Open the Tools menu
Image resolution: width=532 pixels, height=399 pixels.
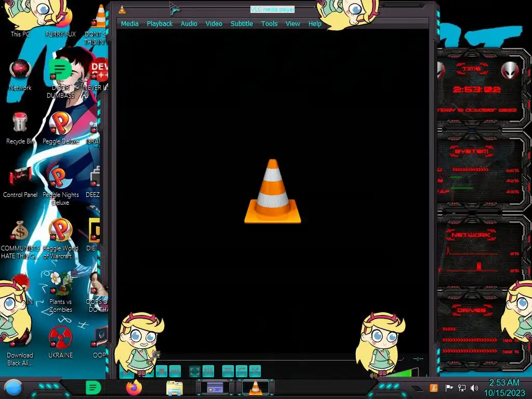269,24
